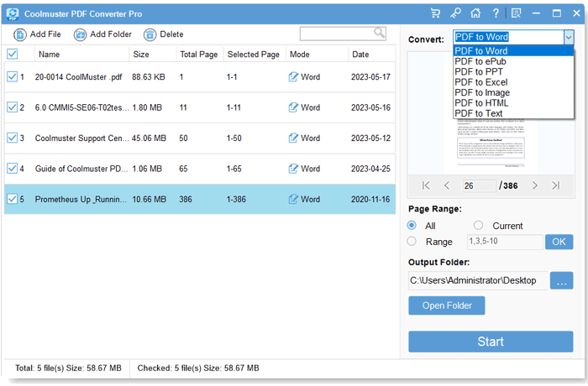Open help question mark icon
The image size is (588, 386).
[496, 13]
